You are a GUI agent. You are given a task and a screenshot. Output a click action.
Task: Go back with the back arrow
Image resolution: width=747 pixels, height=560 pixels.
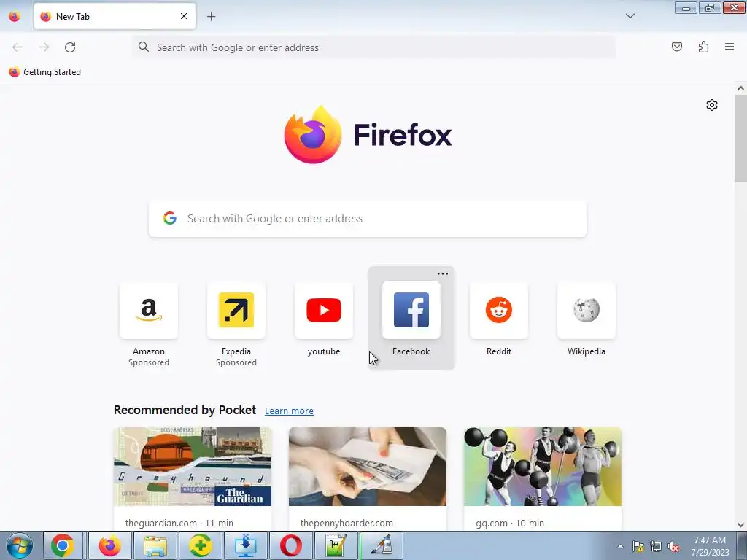[18, 47]
